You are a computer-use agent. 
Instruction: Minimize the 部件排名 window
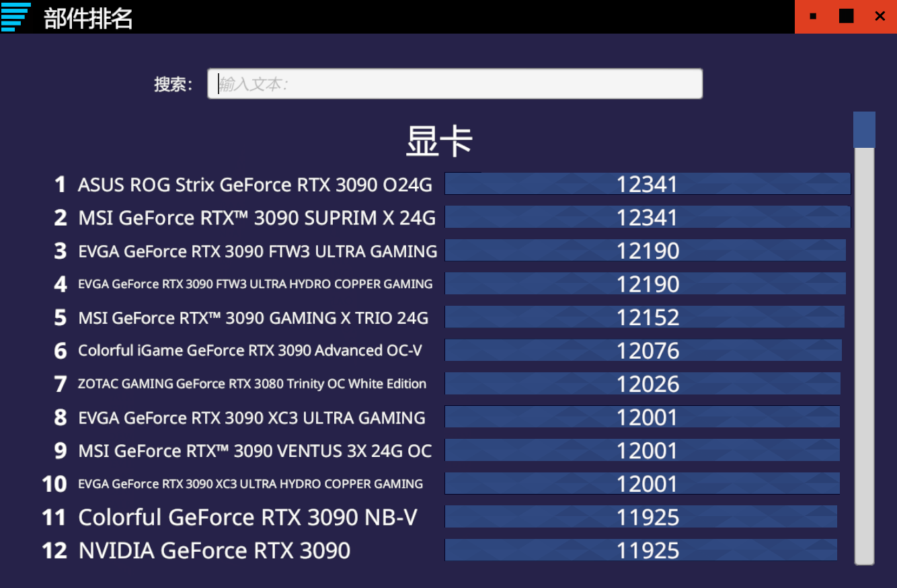(813, 16)
